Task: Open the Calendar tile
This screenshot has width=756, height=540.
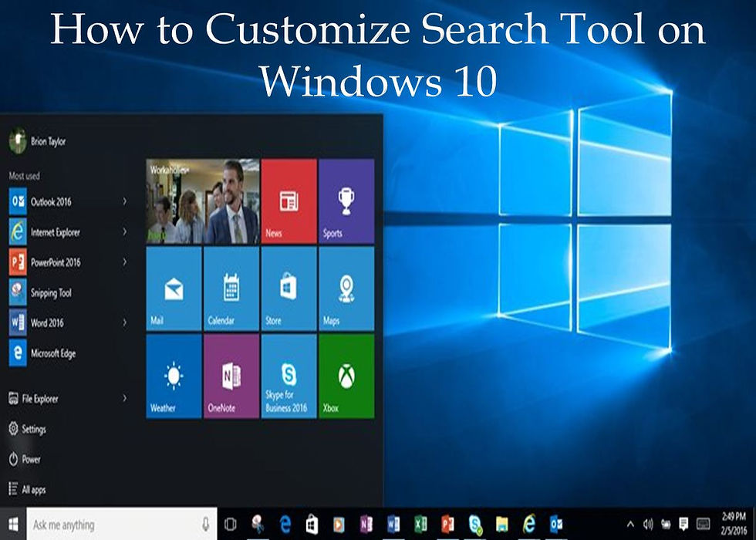Action: [231, 289]
